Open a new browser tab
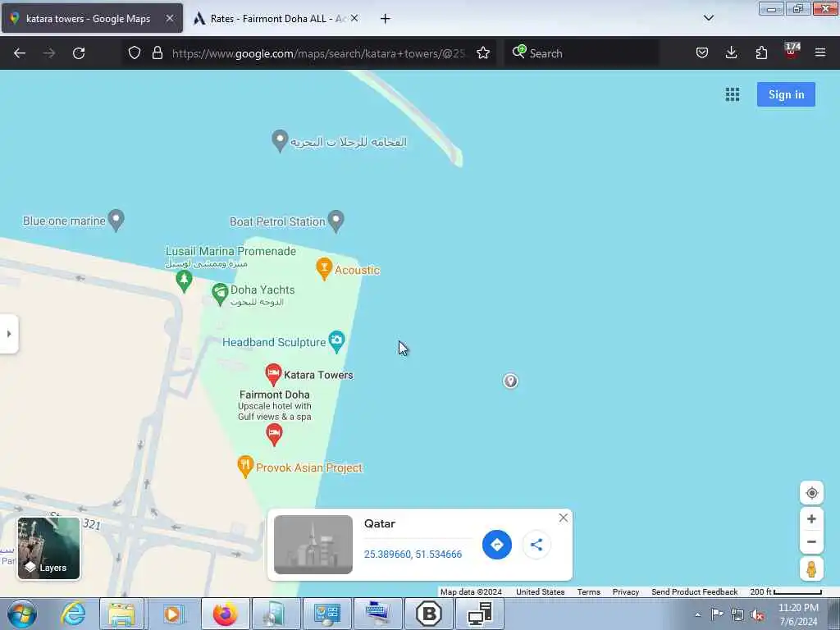 pos(386,19)
